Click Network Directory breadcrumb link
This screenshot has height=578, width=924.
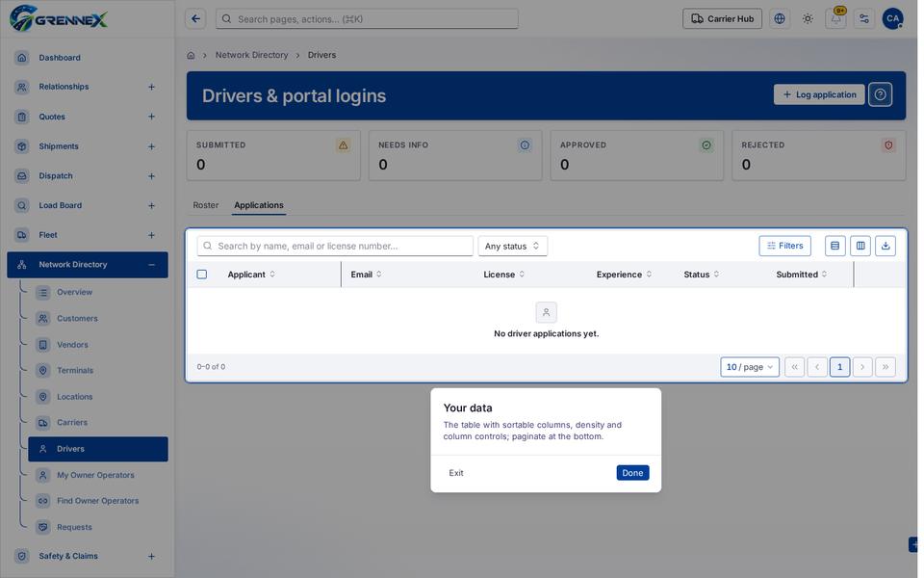(x=251, y=55)
